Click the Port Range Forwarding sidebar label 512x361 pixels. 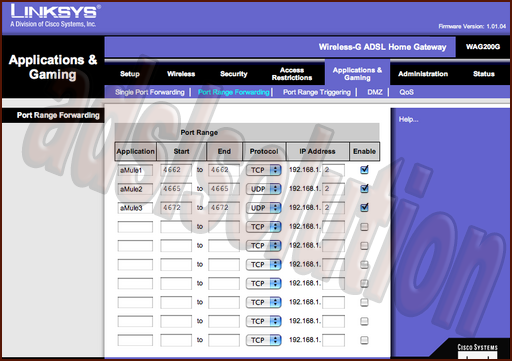click(58, 115)
